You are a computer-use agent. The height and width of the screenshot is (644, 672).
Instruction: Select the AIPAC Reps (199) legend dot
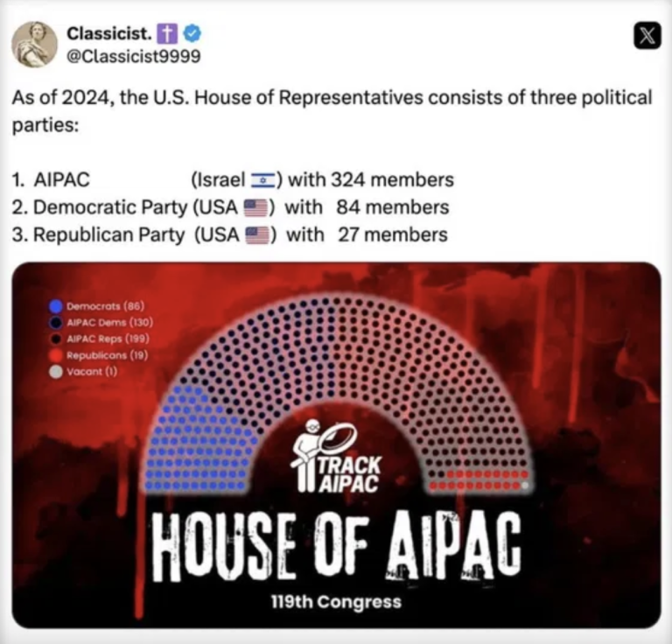(56, 339)
